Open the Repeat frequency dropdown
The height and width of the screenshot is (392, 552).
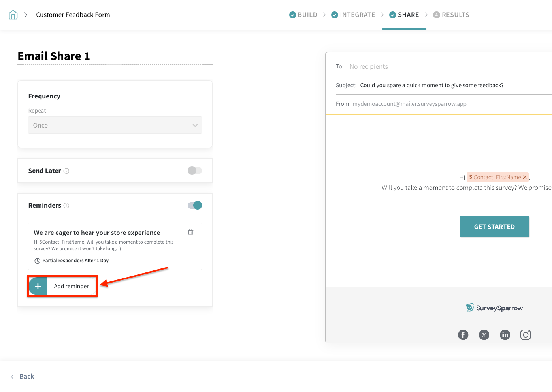(x=115, y=125)
